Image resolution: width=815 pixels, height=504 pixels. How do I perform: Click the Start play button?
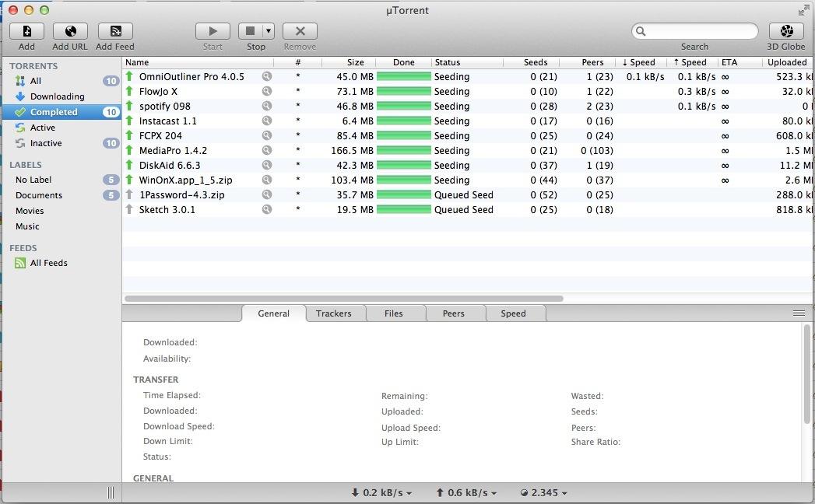click(213, 31)
